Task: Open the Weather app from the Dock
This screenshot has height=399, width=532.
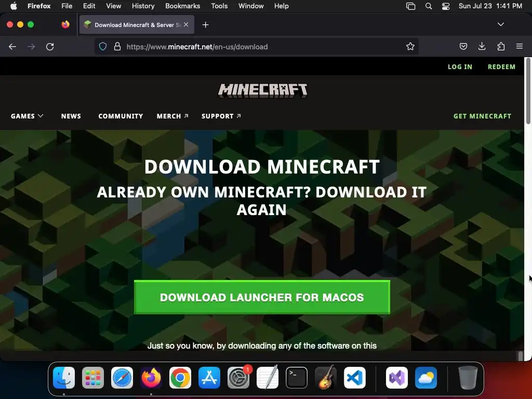Action: tap(426, 378)
